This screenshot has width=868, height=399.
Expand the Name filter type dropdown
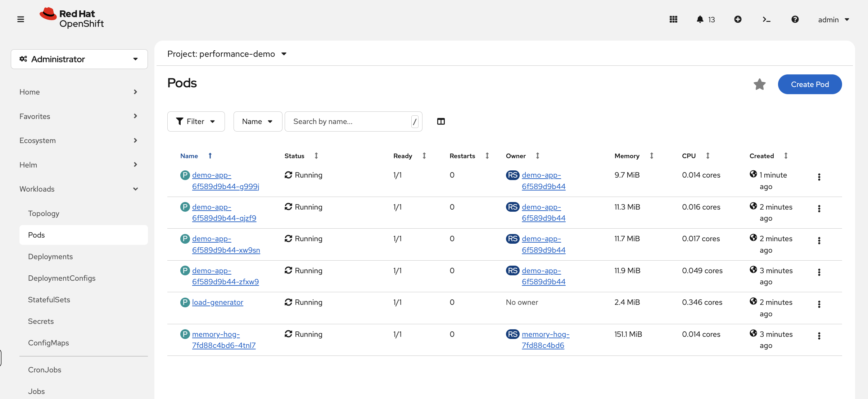pyautogui.click(x=257, y=121)
